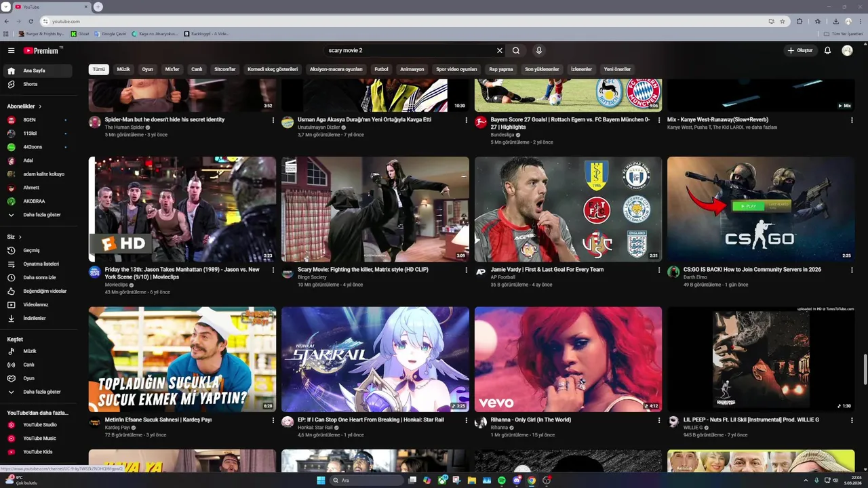Open YouTube Music in sidebar

[39, 438]
